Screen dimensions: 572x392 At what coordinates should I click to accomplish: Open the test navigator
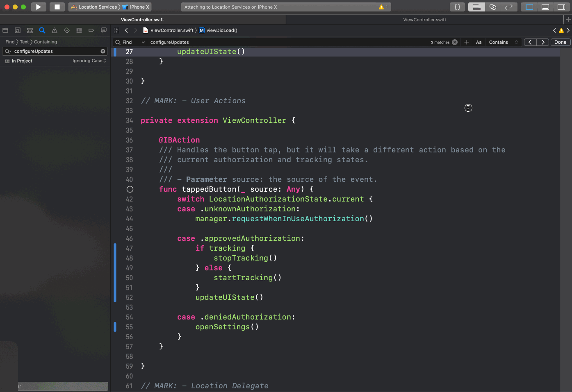pyautogui.click(x=67, y=30)
